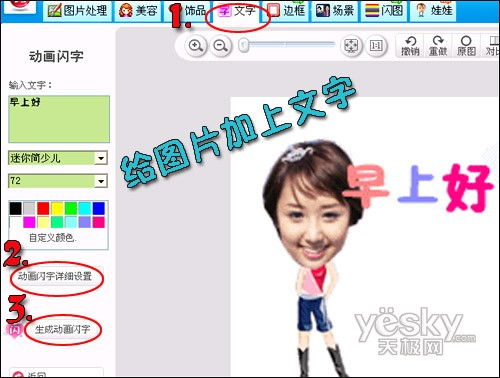
Task: Click the 早上好 text input box
Action: click(x=59, y=119)
